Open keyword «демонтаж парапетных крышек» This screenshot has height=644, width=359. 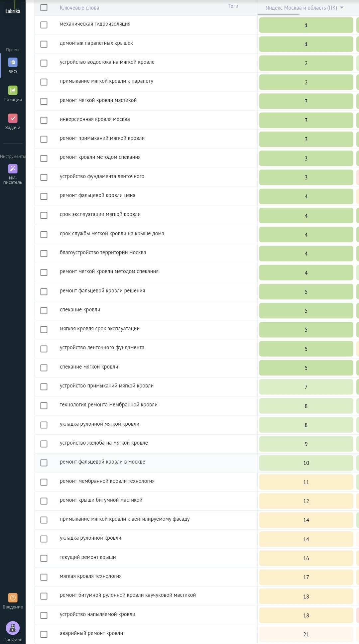coord(96,43)
